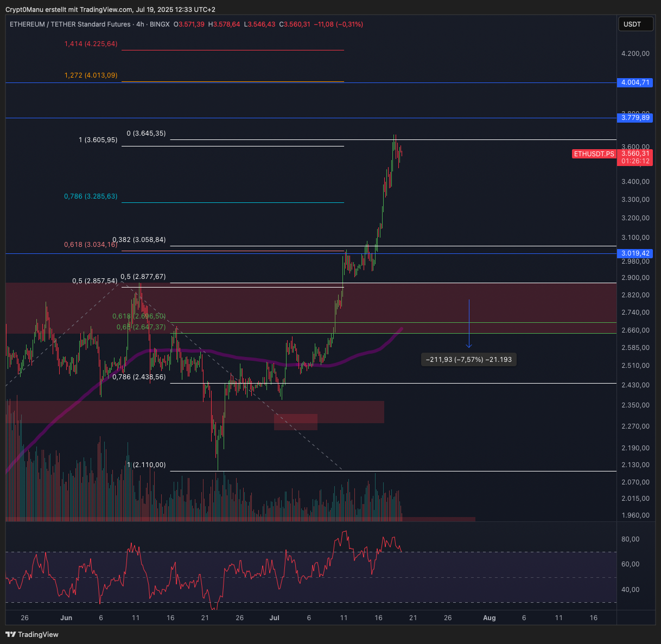This screenshot has height=644, width=661.
Task: Click 2.980,00 on the price axis
Action: click(x=635, y=261)
